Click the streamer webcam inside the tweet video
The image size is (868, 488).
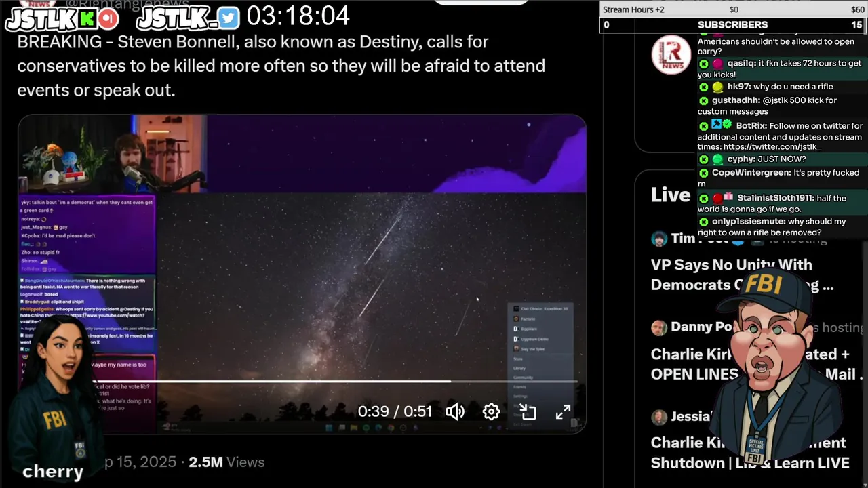pyautogui.click(x=112, y=154)
